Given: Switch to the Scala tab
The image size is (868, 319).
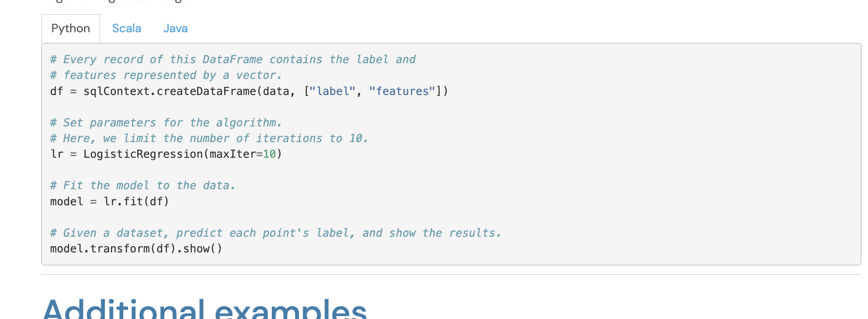Looking at the screenshot, I should coord(126,28).
